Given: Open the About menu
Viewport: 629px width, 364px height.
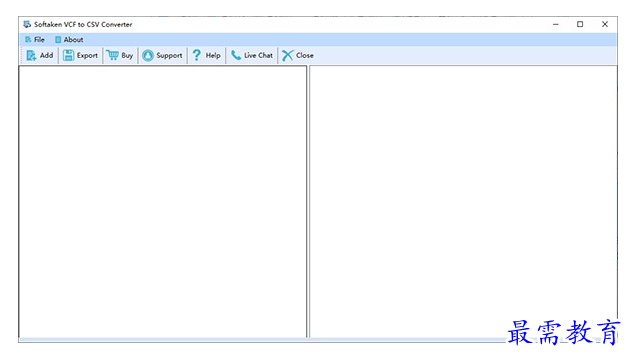Looking at the screenshot, I should (69, 40).
